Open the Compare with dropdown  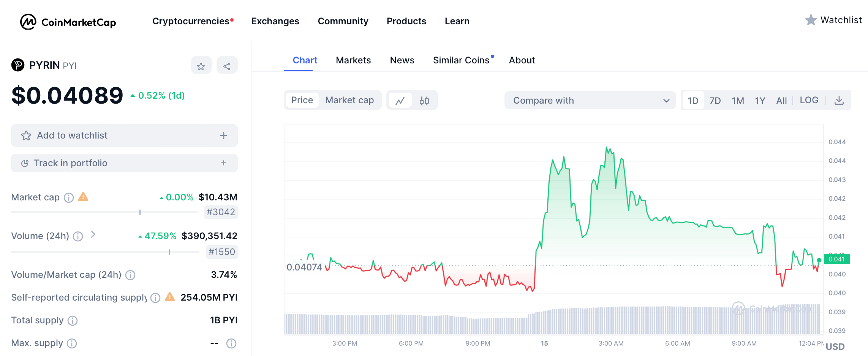590,100
